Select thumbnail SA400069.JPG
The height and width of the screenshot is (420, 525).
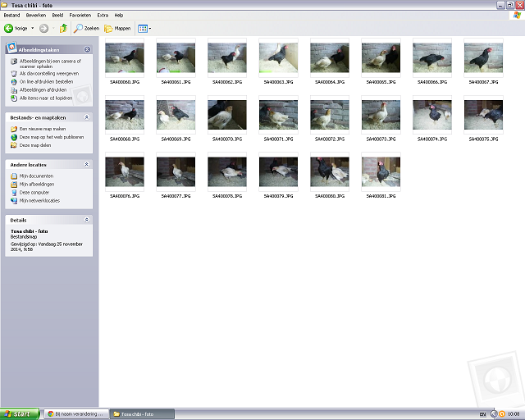click(x=176, y=115)
